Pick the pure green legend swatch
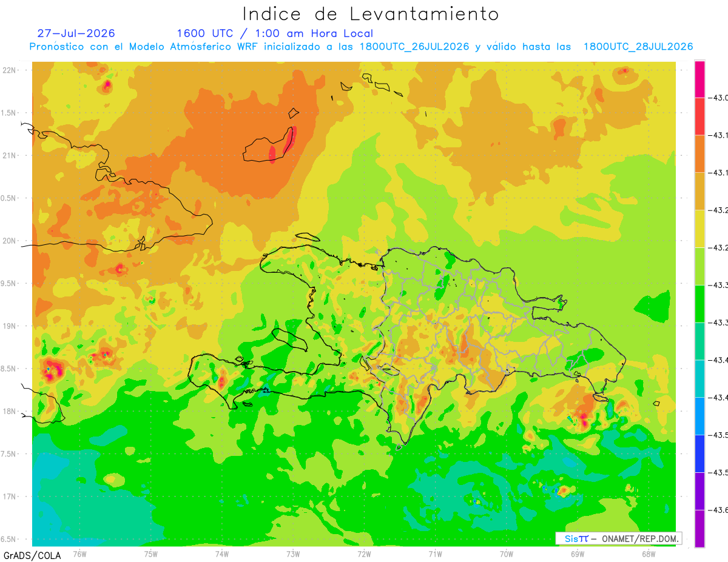This screenshot has height=562, width=728. [x=699, y=304]
